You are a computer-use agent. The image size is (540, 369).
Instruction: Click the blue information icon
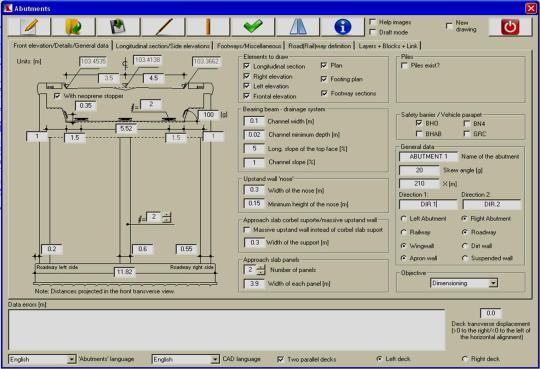pyautogui.click(x=342, y=27)
